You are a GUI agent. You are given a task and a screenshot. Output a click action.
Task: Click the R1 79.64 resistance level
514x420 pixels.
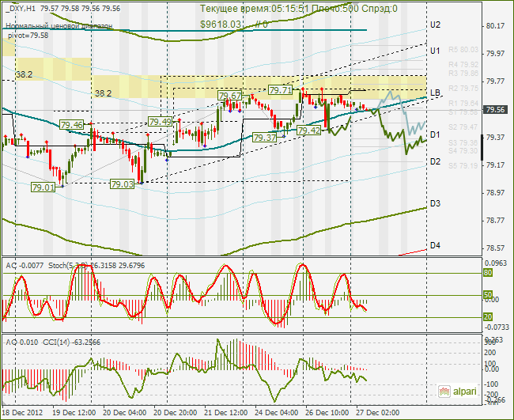tap(463, 104)
